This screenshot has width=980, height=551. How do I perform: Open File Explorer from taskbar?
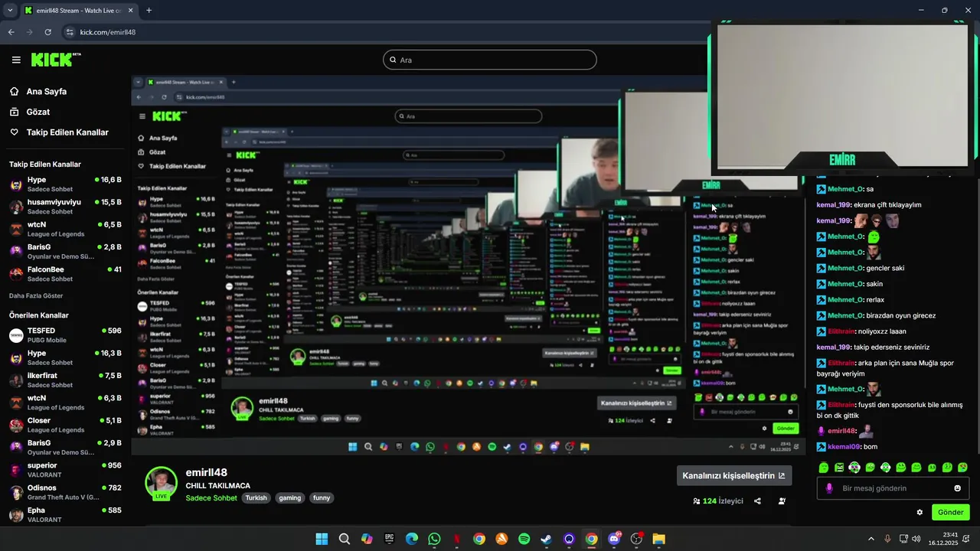658,539
